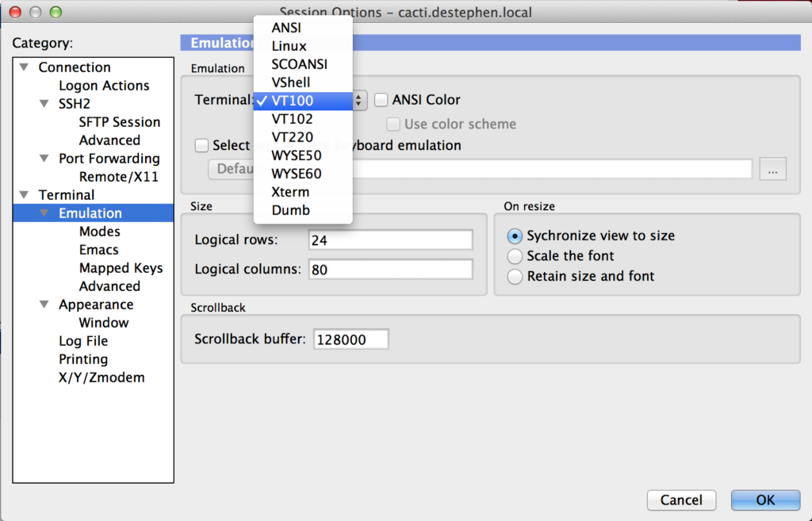
Task: Select Scale the font radio button
Action: [515, 256]
